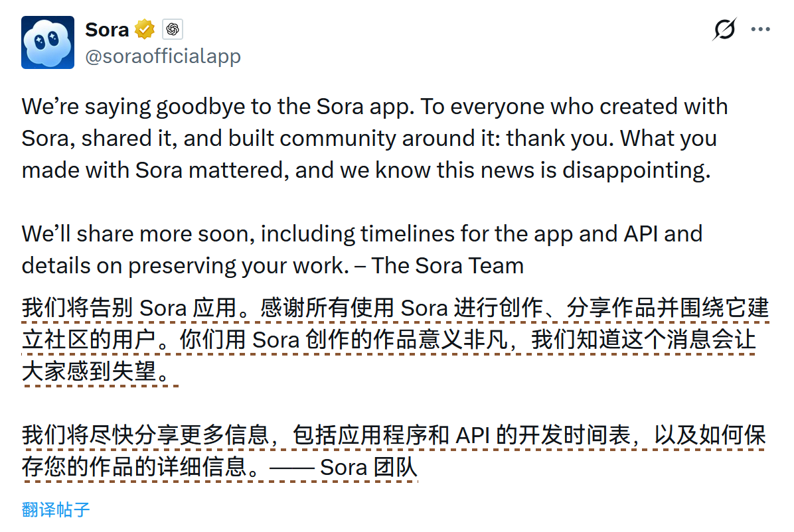Click the OpenAI affiliation badge beside Sora

tap(173, 29)
